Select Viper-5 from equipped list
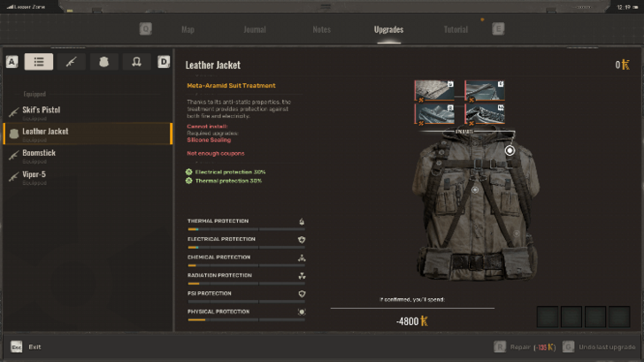 88,177
